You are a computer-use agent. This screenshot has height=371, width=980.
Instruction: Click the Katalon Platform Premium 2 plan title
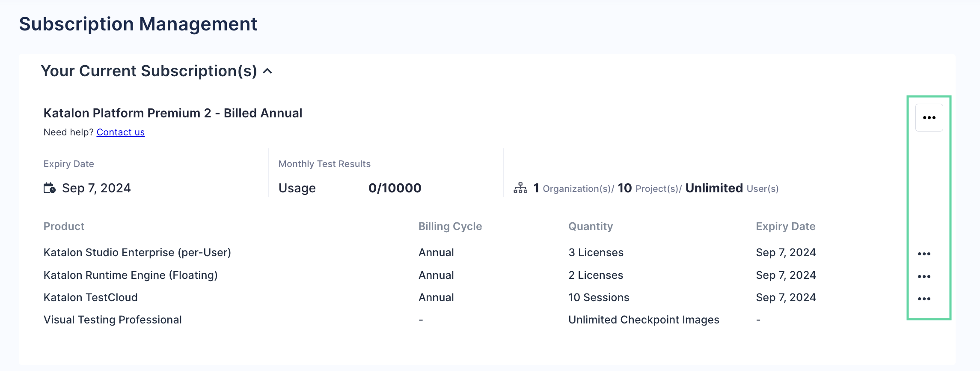173,113
